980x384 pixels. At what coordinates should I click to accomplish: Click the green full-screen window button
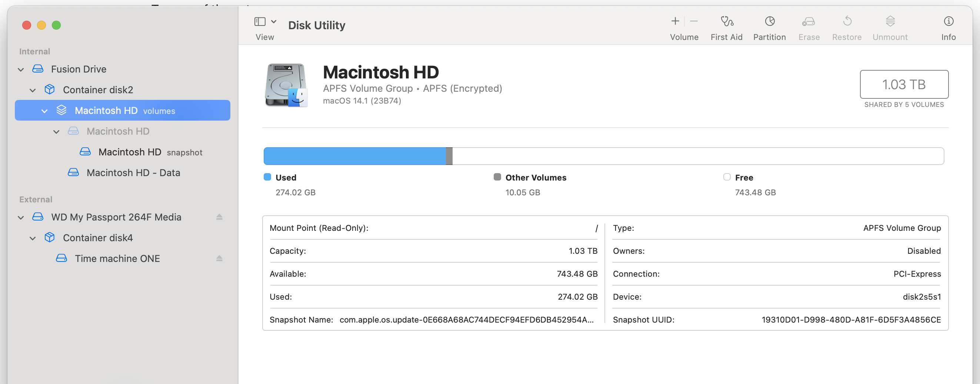56,25
